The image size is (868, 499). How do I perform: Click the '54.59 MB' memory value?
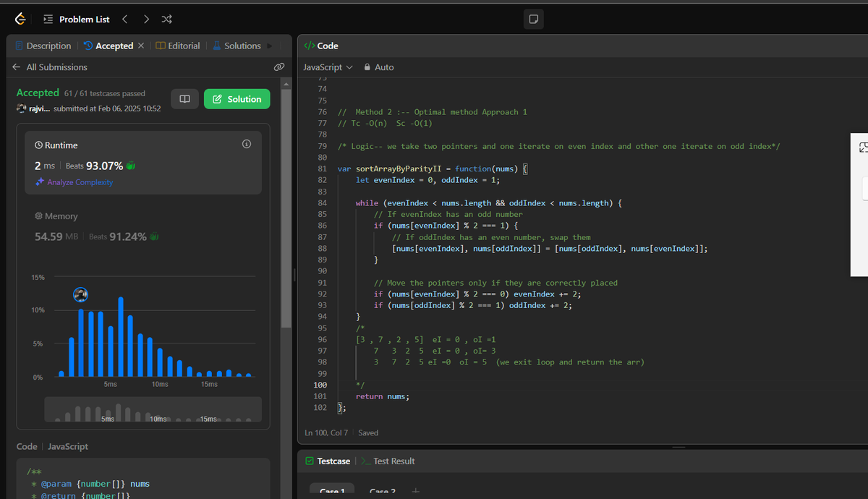pyautogui.click(x=56, y=236)
